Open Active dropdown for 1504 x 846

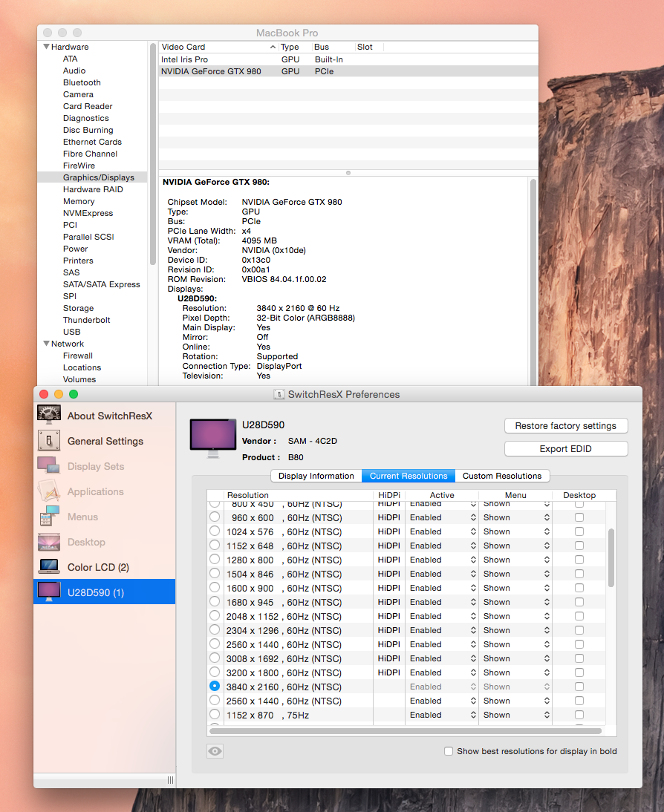click(442, 574)
